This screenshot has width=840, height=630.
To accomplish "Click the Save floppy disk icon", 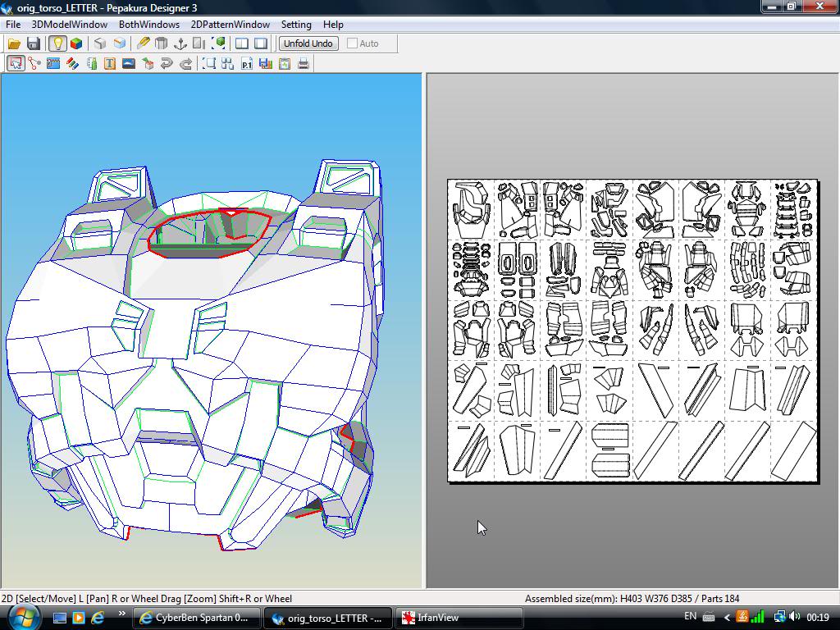I will [33, 43].
